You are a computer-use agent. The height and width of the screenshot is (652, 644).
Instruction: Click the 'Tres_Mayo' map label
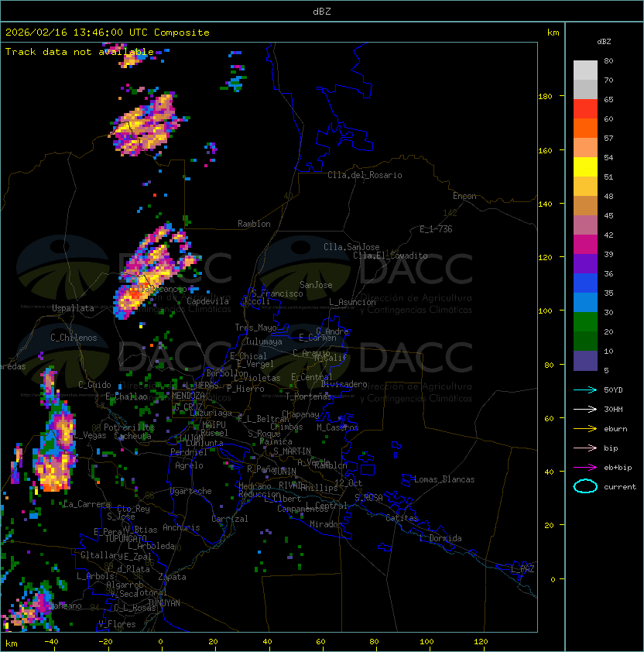tap(255, 328)
